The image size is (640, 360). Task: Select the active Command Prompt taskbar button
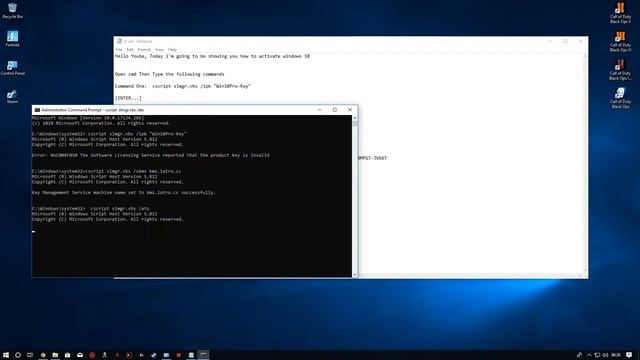pos(203,355)
